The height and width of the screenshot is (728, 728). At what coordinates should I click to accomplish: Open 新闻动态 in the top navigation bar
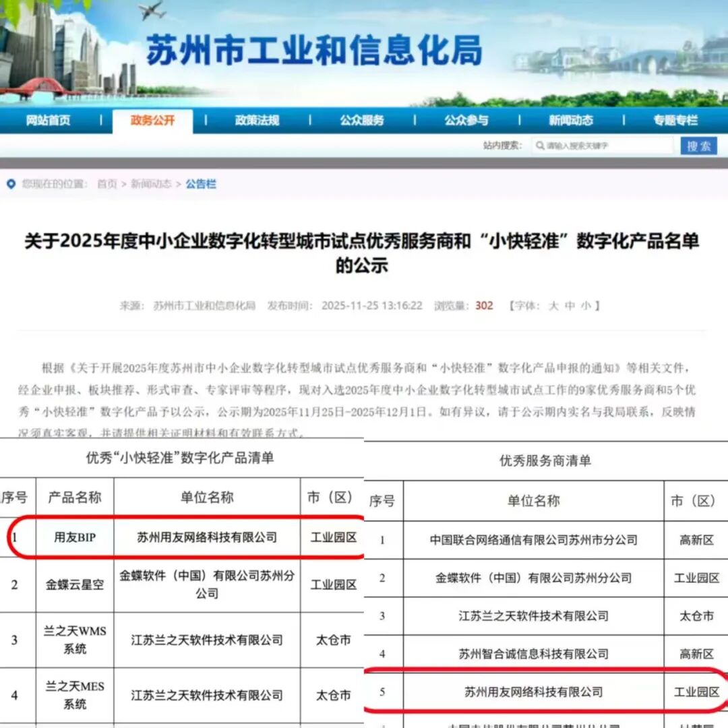(571, 121)
